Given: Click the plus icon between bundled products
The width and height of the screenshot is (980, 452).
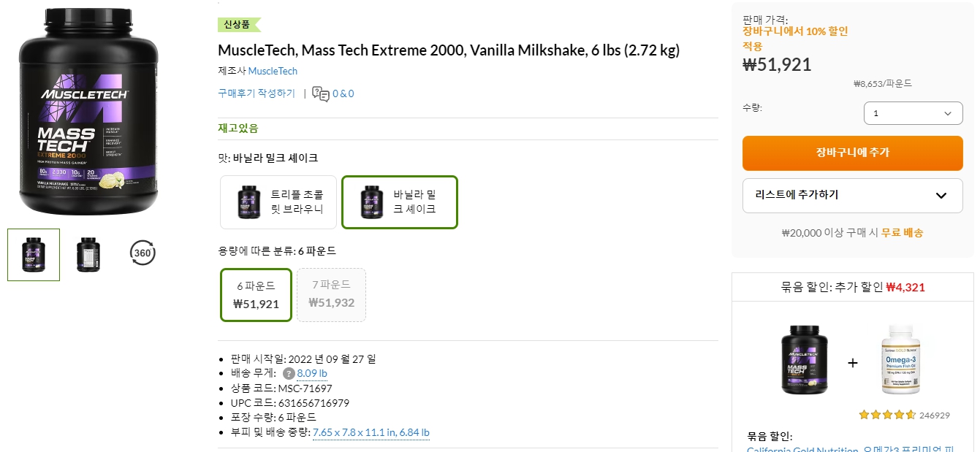Looking at the screenshot, I should pos(852,362).
